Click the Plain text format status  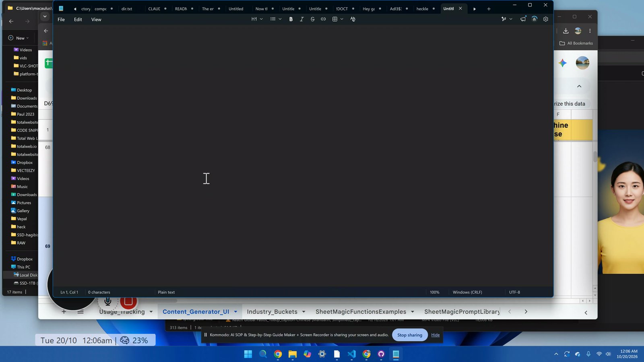(166, 292)
